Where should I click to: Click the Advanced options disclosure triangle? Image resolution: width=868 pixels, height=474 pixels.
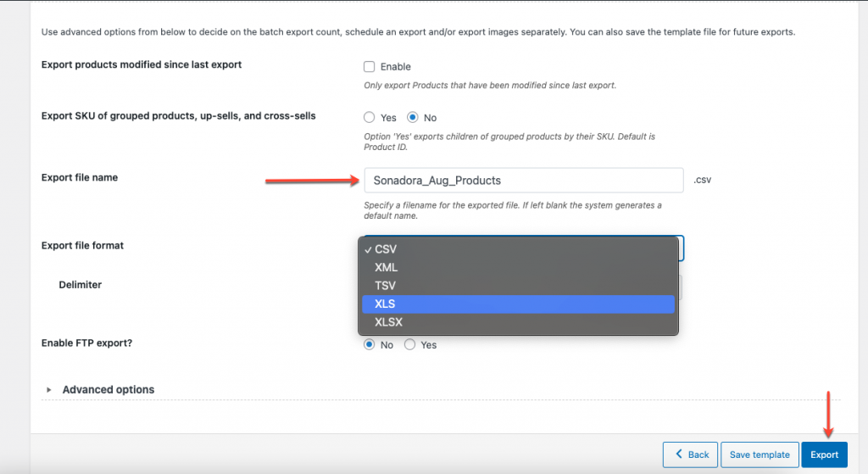(x=48, y=390)
